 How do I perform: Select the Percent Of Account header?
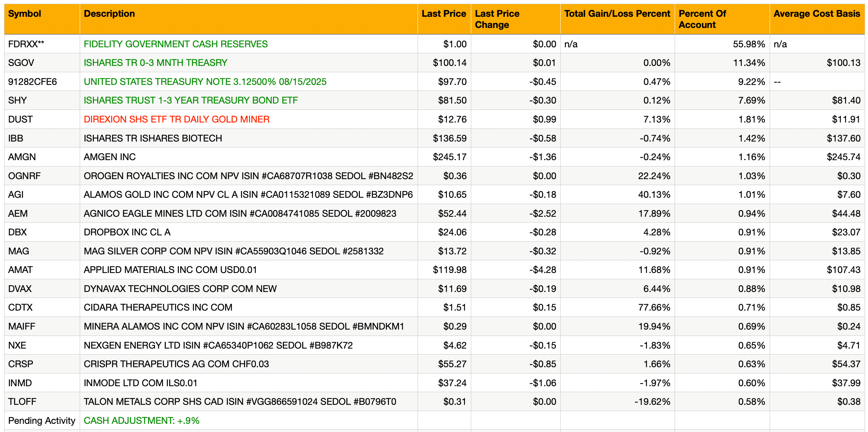click(x=702, y=19)
